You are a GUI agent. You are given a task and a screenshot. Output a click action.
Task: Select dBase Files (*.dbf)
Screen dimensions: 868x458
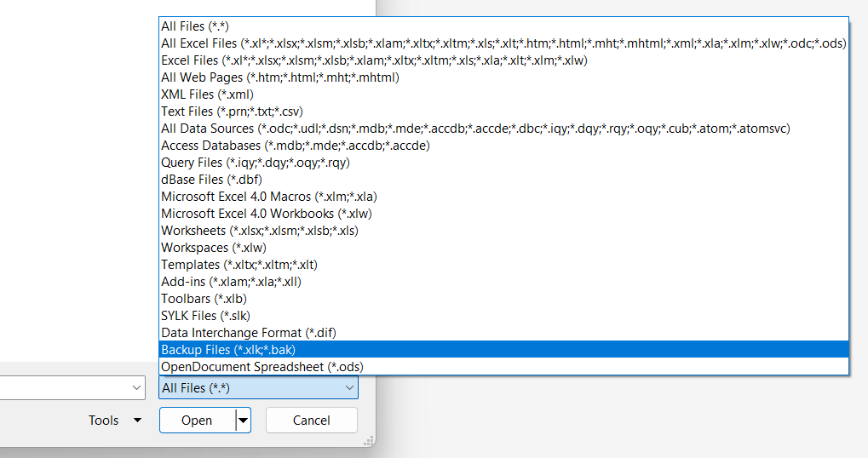point(503,180)
